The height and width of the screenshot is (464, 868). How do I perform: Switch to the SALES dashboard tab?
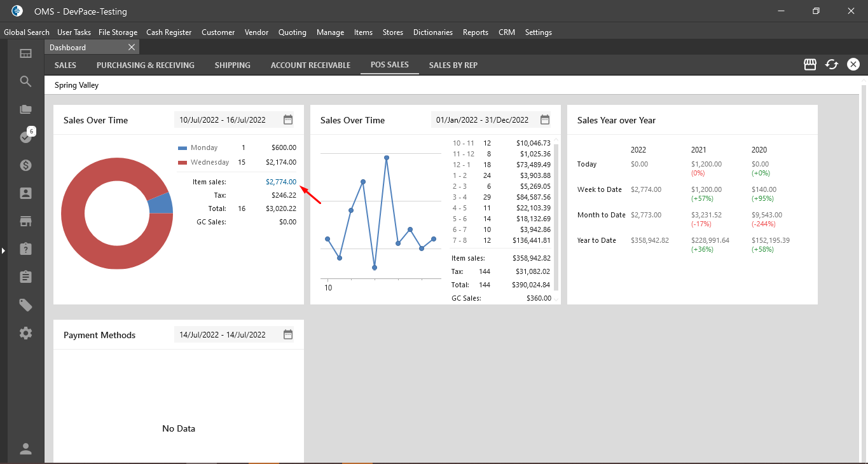65,65
